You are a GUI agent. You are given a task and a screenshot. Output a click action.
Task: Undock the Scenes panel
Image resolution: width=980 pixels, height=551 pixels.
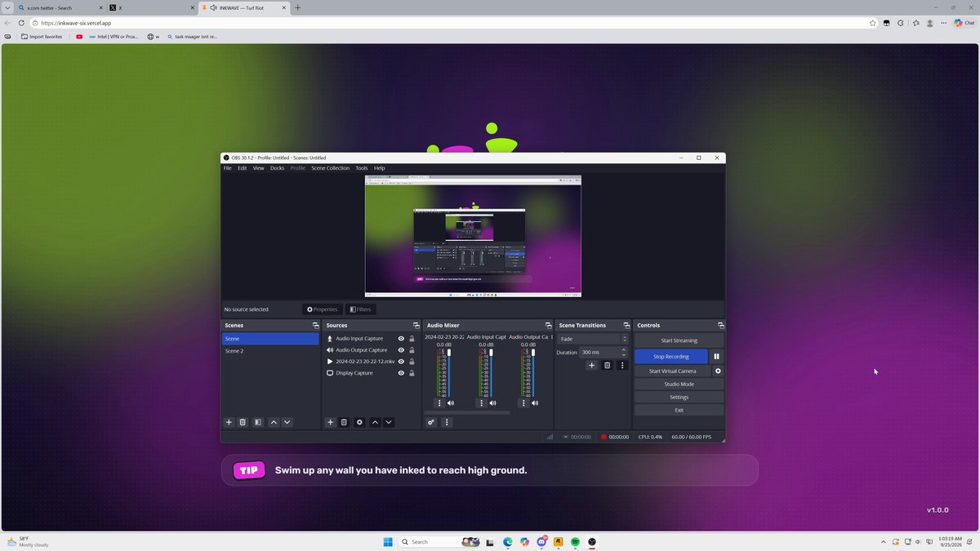pos(316,325)
